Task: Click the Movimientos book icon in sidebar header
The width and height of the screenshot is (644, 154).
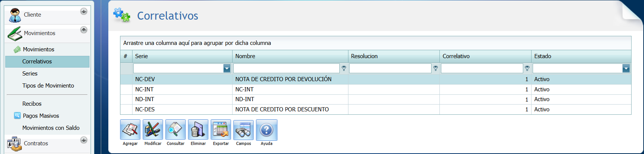Action: click(x=15, y=34)
